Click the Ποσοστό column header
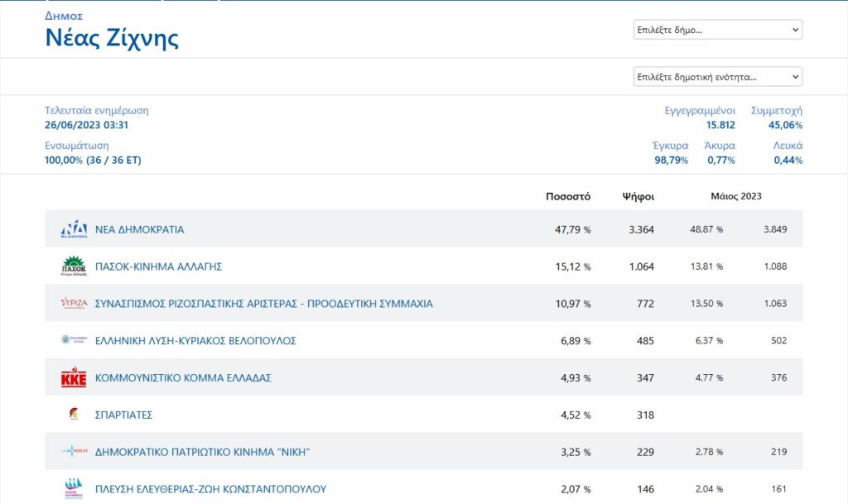This screenshot has height=504, width=848. (567, 197)
